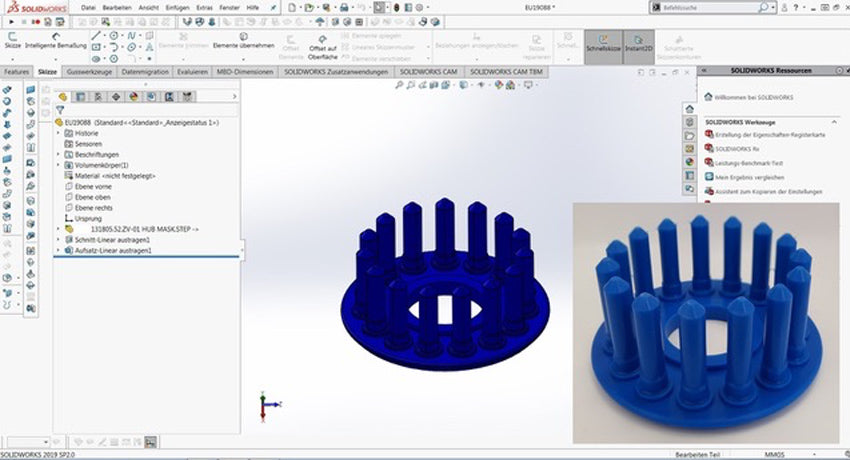The width and height of the screenshot is (850, 460).
Task: Open the Einfügen menu
Action: tap(176, 7)
